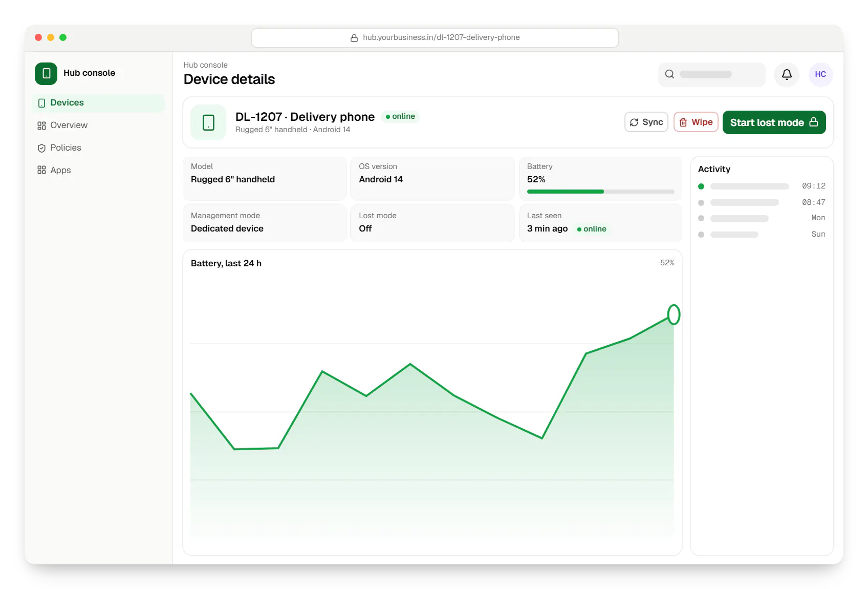Select the 09:12 activity entry
This screenshot has width=868, height=589.
click(762, 186)
